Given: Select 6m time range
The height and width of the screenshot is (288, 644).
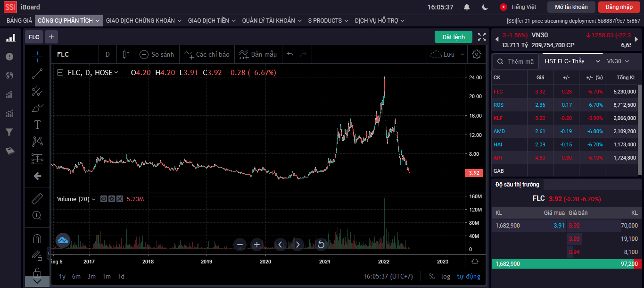Looking at the screenshot, I should pyautogui.click(x=76, y=276).
